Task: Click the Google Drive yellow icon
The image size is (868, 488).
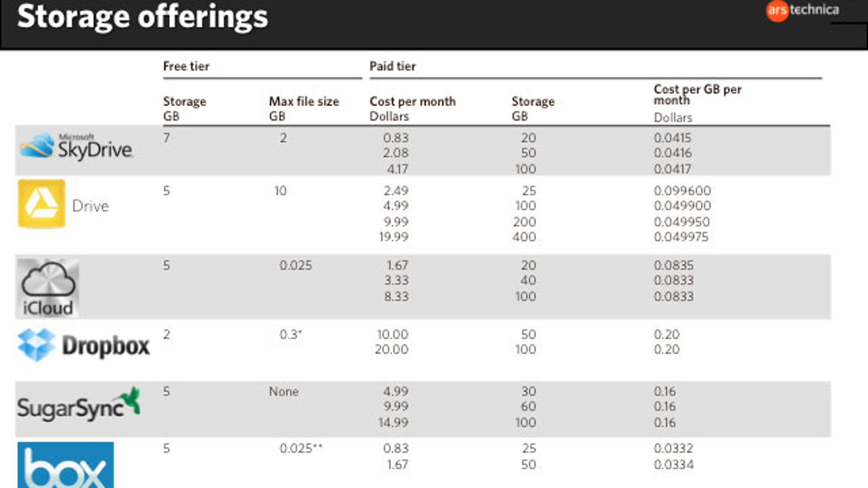Action: [42, 203]
